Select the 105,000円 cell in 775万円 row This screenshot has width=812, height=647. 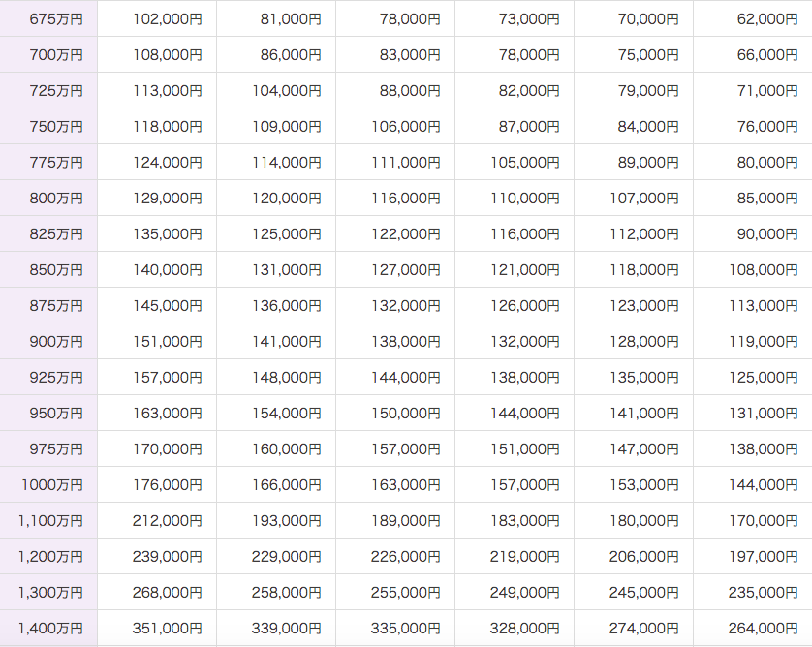coord(515,162)
